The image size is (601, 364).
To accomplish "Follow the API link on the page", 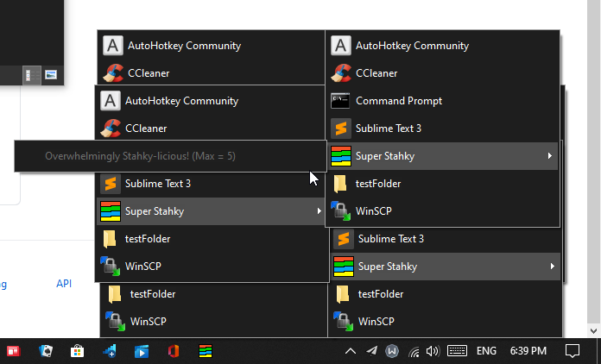I will (x=64, y=284).
